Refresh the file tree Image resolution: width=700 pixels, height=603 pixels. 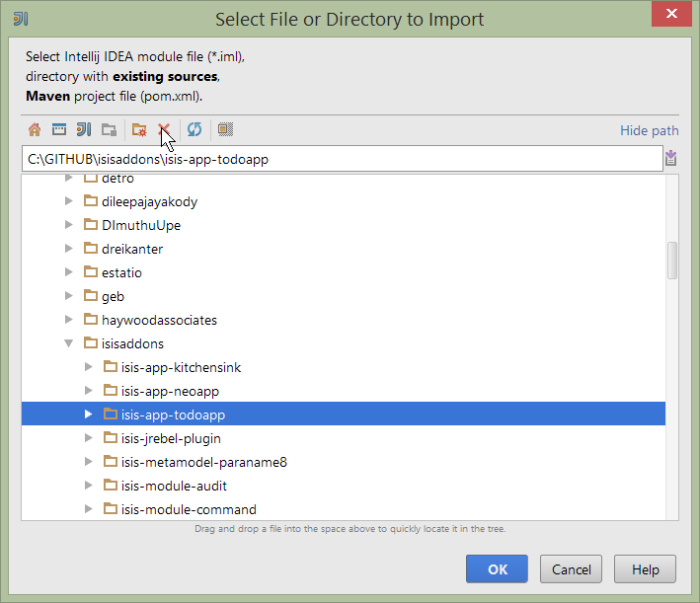194,129
